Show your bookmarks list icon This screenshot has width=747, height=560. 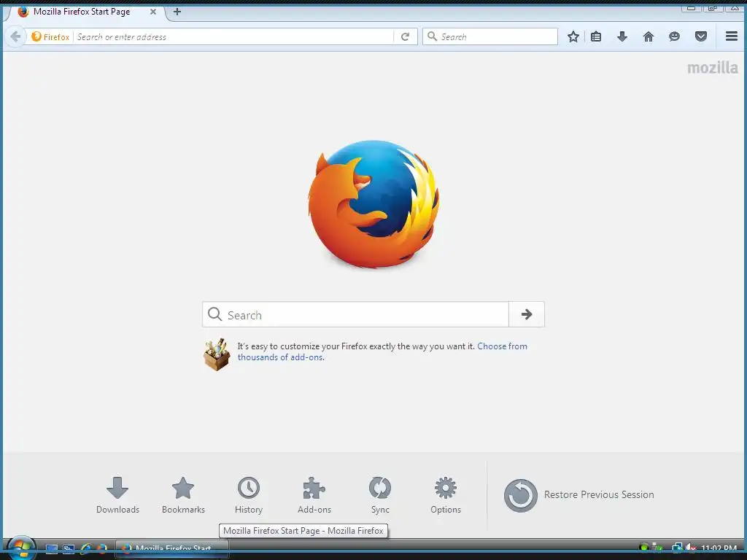[x=596, y=36]
